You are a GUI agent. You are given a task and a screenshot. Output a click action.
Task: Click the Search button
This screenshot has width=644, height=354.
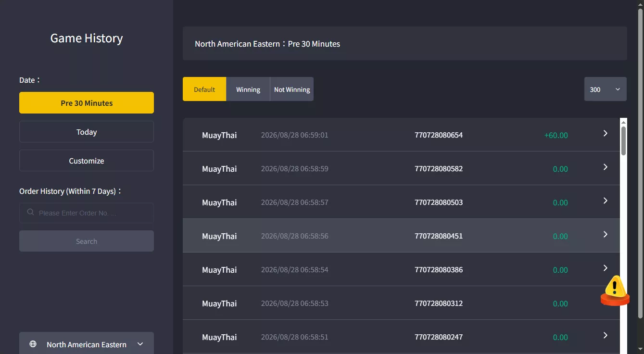pyautogui.click(x=87, y=241)
